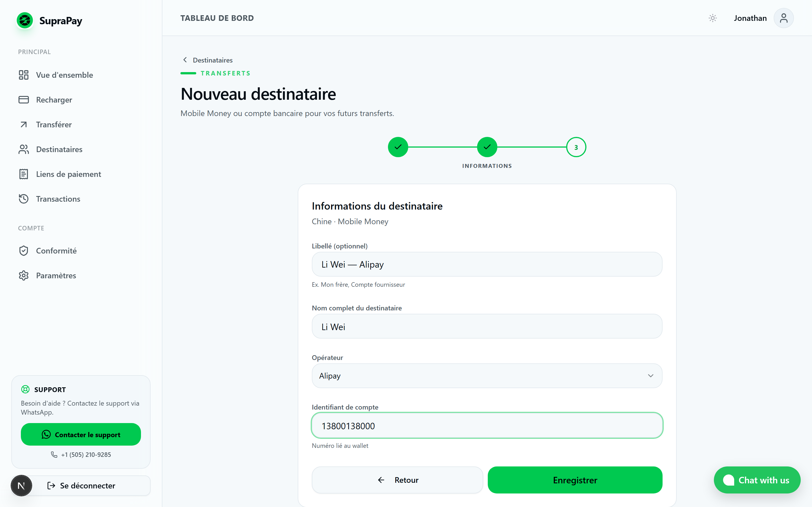
Task: Click the SupraPay logo icon
Action: pos(25,21)
